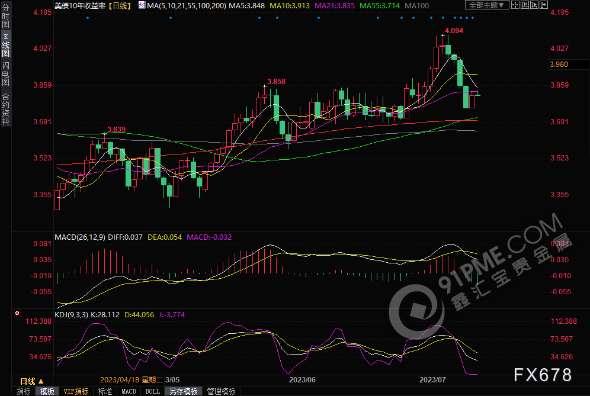Image resolution: width=590 pixels, height=396 pixels.
Task: Click the rightmost chart toolbar arrow icon
Action: coord(544,5)
